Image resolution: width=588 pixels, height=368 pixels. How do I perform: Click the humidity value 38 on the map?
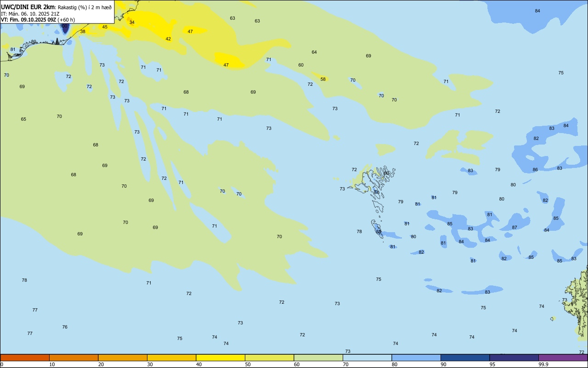point(83,32)
